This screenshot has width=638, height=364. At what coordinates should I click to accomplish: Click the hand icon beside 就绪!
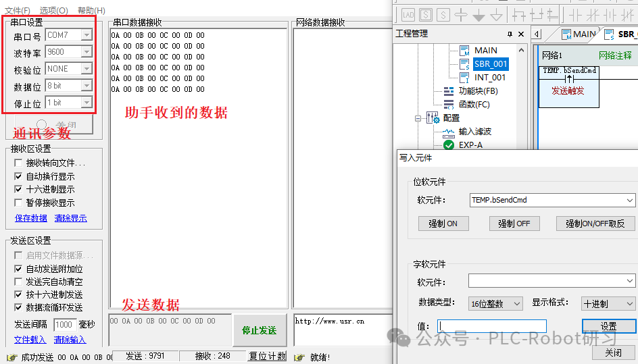point(299,357)
